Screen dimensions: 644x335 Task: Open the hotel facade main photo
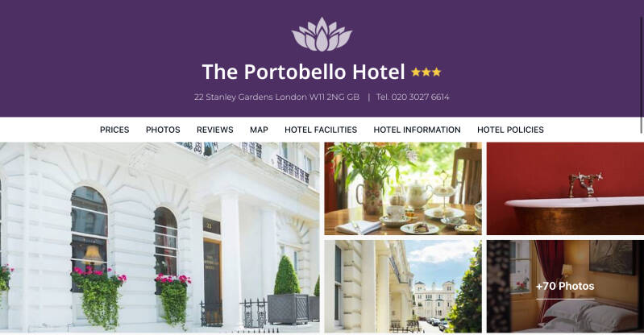[x=160, y=238]
